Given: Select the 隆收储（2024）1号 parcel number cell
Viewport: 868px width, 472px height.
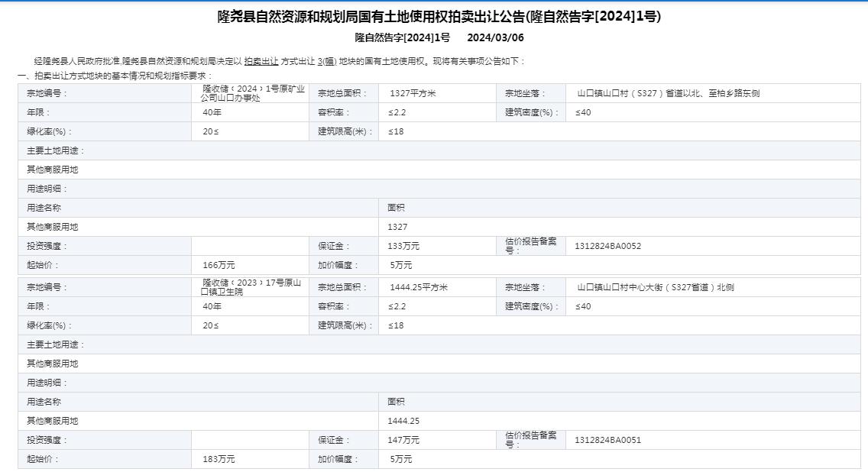Looking at the screenshot, I should pos(252,93).
